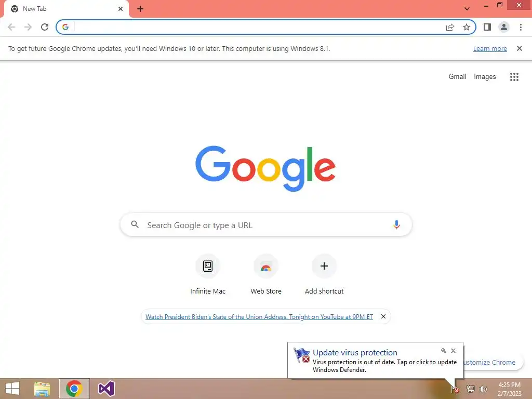This screenshot has width=532, height=399.
Task: Bookmark this tab with star icon
Action: coord(467,27)
